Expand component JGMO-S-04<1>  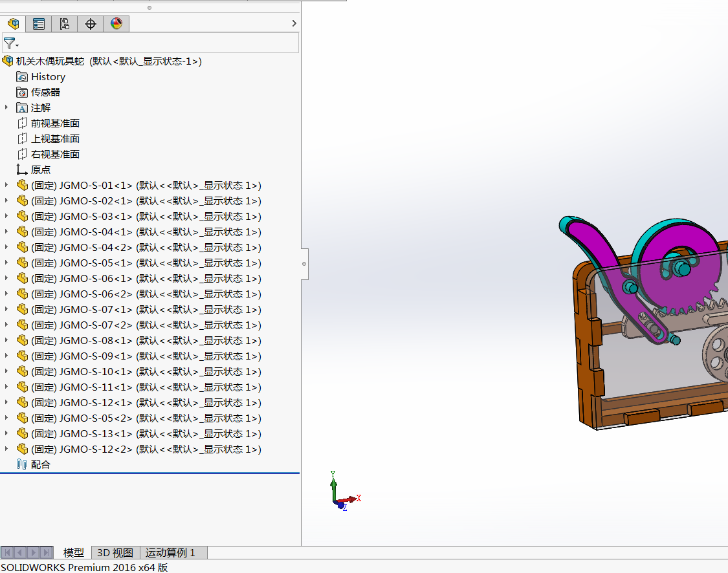coord(6,232)
